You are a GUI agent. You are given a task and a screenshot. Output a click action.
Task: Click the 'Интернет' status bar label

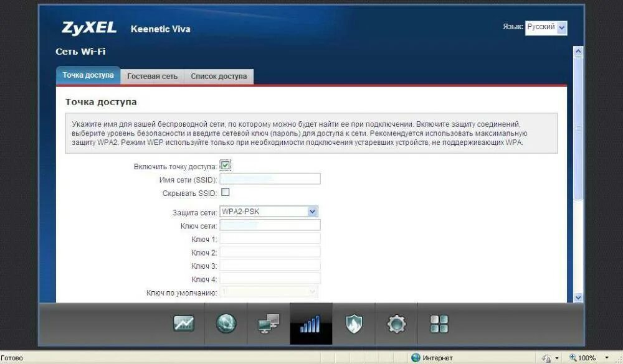point(437,358)
